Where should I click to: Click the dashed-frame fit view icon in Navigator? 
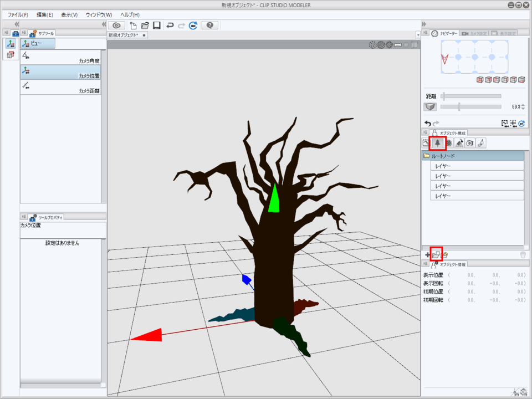(x=505, y=123)
